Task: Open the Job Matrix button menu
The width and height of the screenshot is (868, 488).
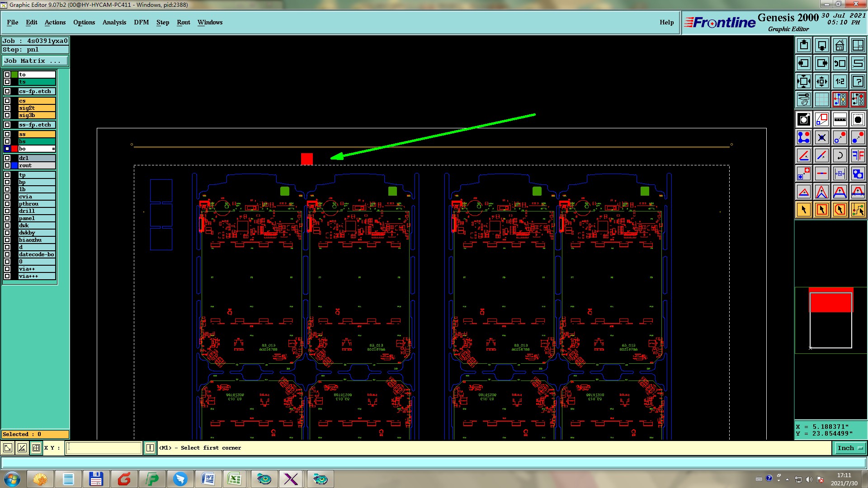Action: tap(35, 61)
